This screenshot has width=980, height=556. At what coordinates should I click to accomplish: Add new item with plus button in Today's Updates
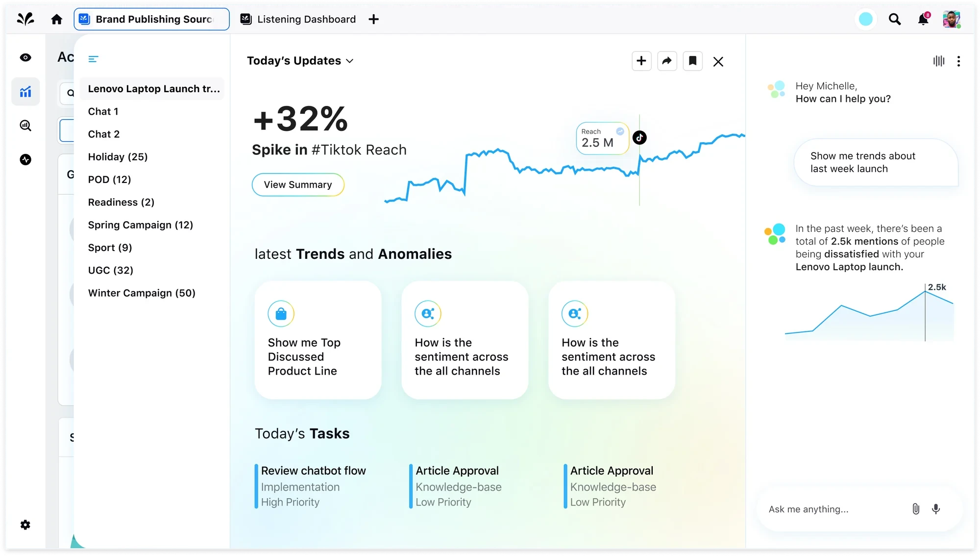point(641,61)
